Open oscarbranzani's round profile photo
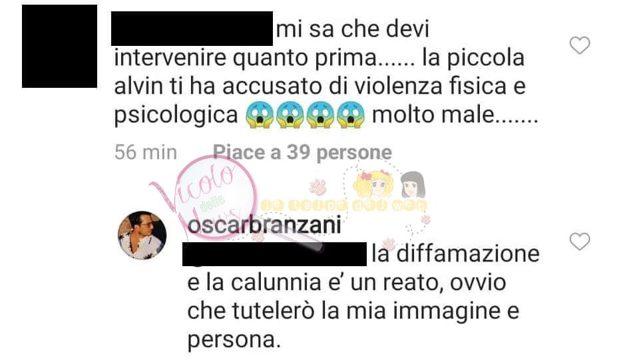Screen dimensions: 629x364 (x=142, y=236)
